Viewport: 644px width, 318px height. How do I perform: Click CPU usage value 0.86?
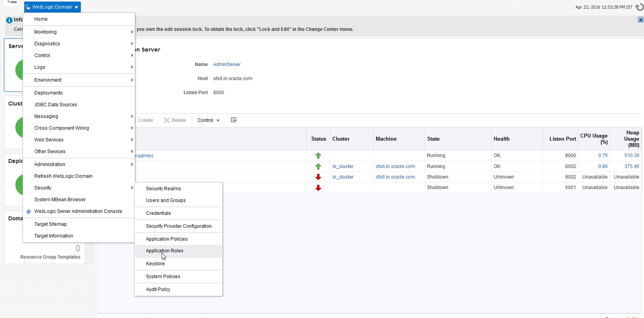coord(603,166)
